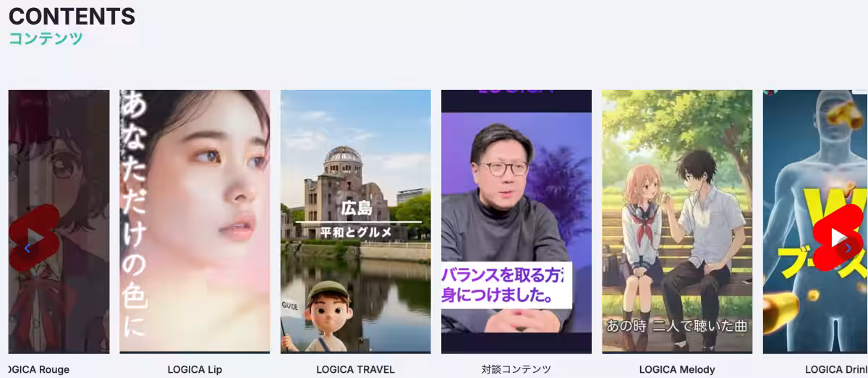Select the 対談コンテンツ caption
This screenshot has height=378, width=868.
click(x=516, y=369)
